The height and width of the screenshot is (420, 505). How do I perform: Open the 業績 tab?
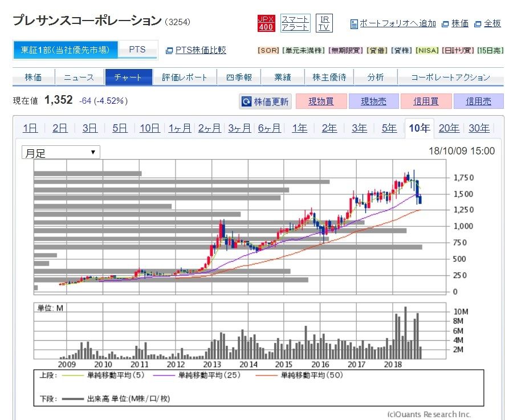[283, 78]
